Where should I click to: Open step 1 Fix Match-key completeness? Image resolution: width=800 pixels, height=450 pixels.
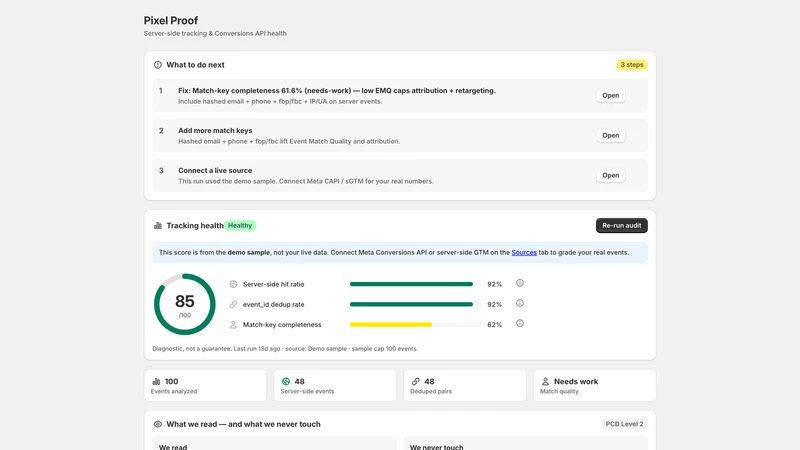(x=610, y=95)
